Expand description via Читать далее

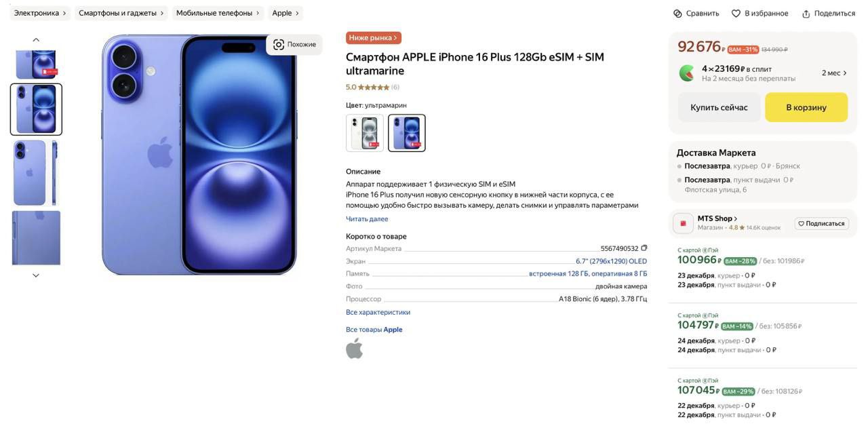click(367, 219)
